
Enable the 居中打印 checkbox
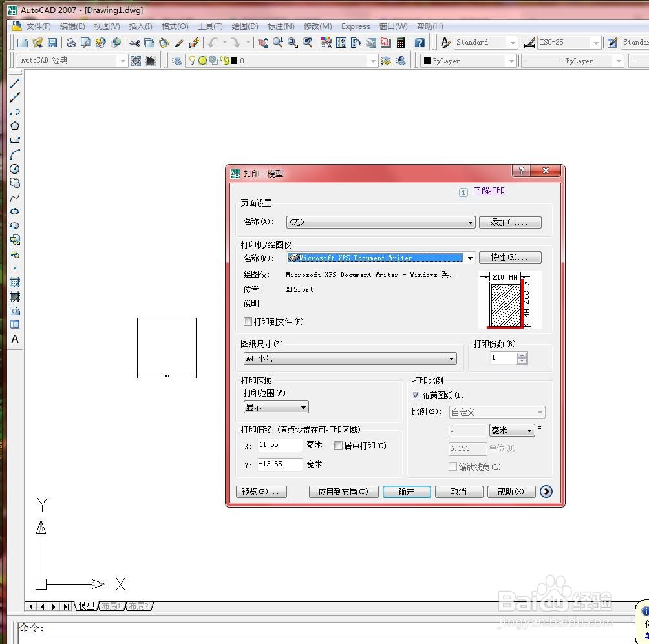coord(338,446)
